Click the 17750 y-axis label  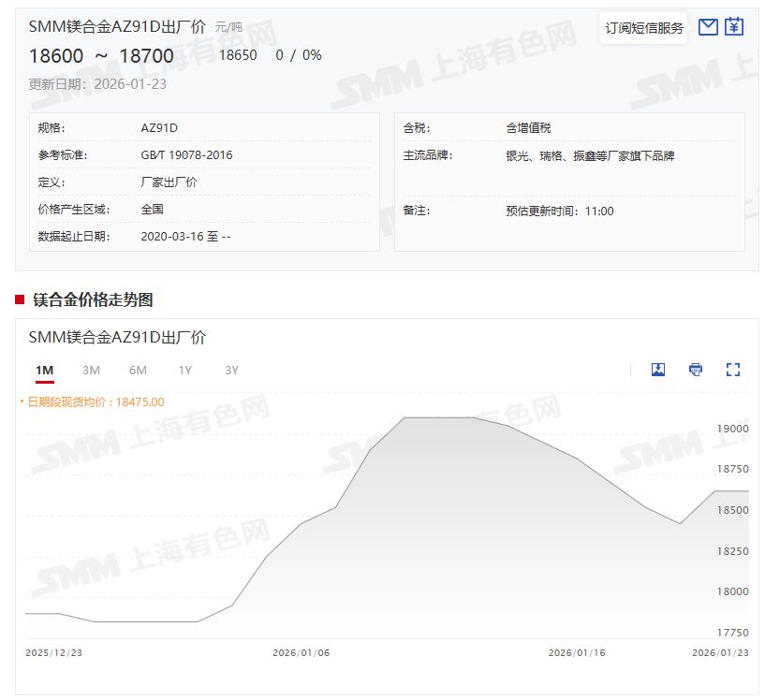pyautogui.click(x=732, y=633)
